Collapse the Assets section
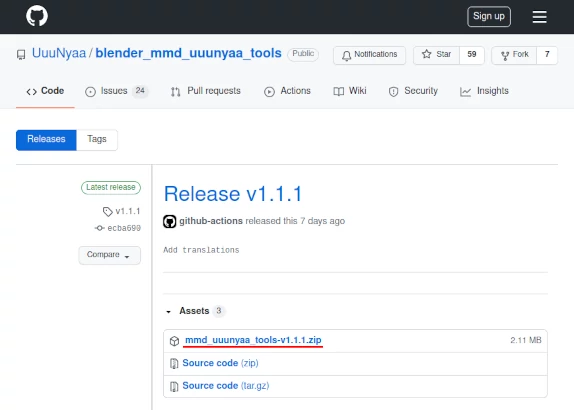The width and height of the screenshot is (574, 410). [x=168, y=312]
